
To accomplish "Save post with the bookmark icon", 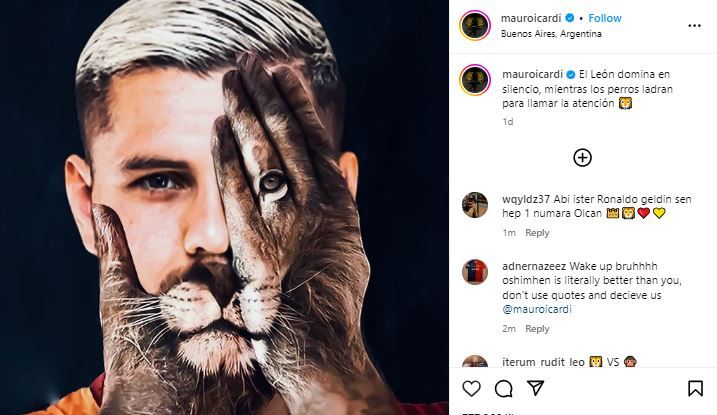I will tap(695, 388).
